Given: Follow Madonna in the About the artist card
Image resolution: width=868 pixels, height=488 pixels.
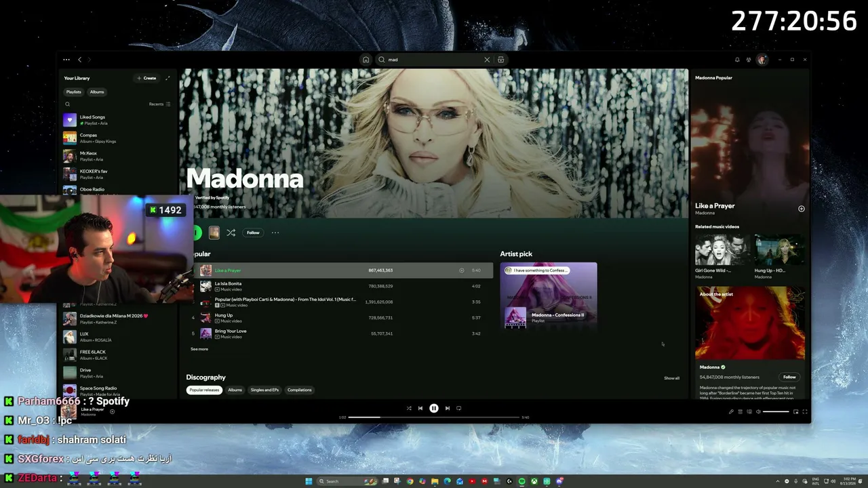Looking at the screenshot, I should (789, 377).
